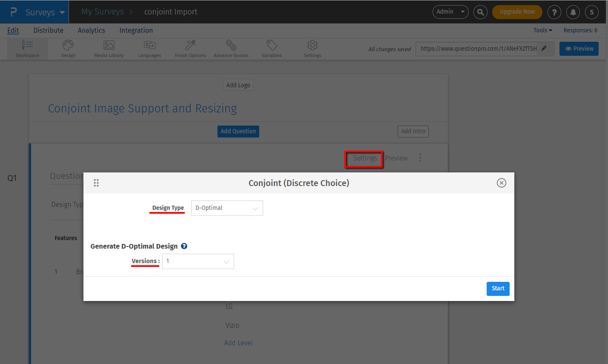Open the notifications bell
Screen dimensions: 608x364
tap(573, 12)
